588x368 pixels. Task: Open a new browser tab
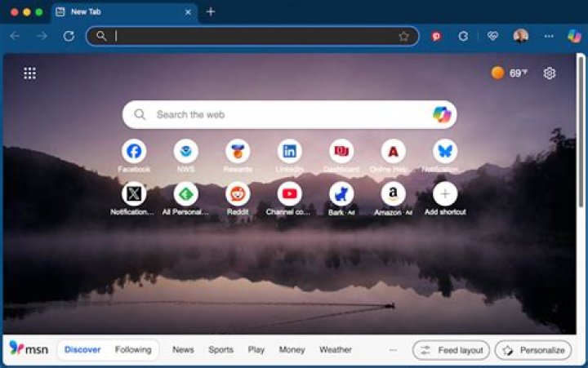coord(211,11)
